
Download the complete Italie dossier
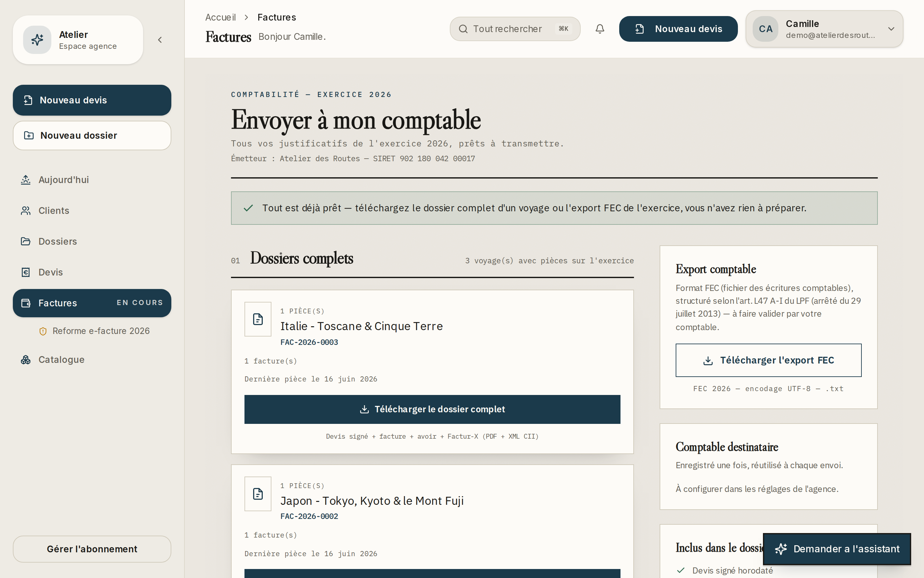pos(432,409)
